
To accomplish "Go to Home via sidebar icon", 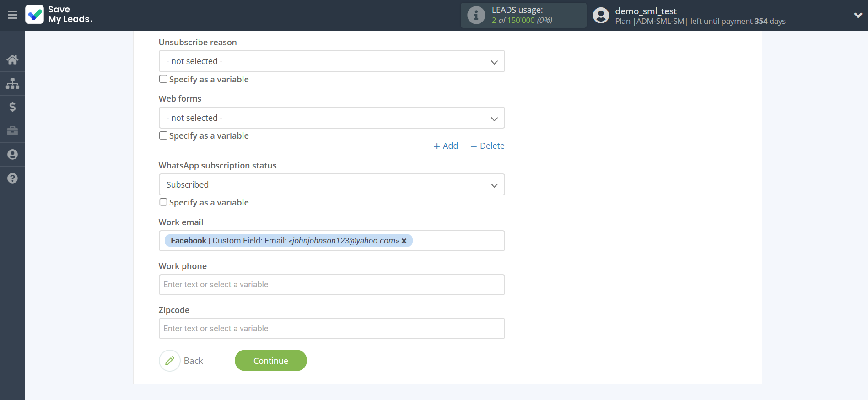I will point(12,59).
